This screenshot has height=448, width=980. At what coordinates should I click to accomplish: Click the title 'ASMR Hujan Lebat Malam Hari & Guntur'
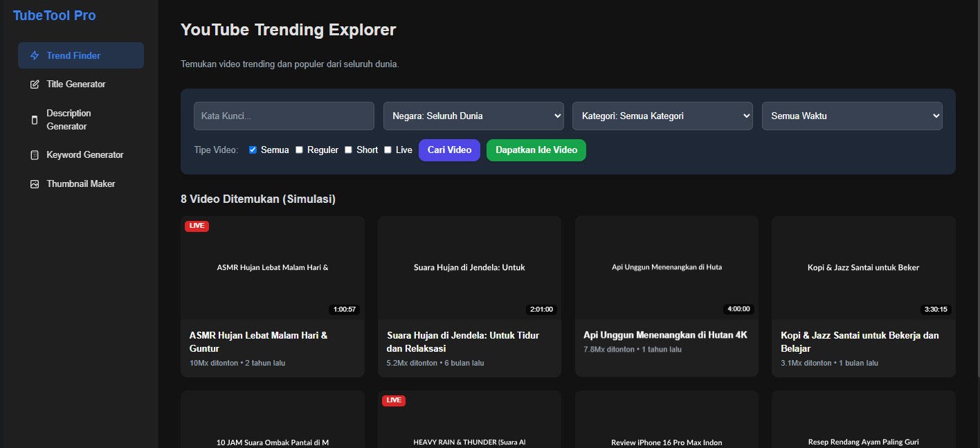(258, 342)
